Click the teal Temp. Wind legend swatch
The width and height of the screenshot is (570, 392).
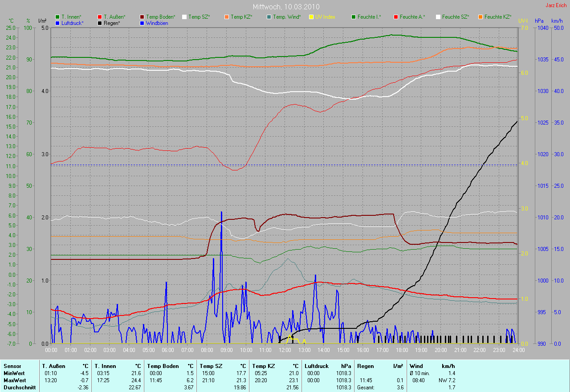coord(269,17)
